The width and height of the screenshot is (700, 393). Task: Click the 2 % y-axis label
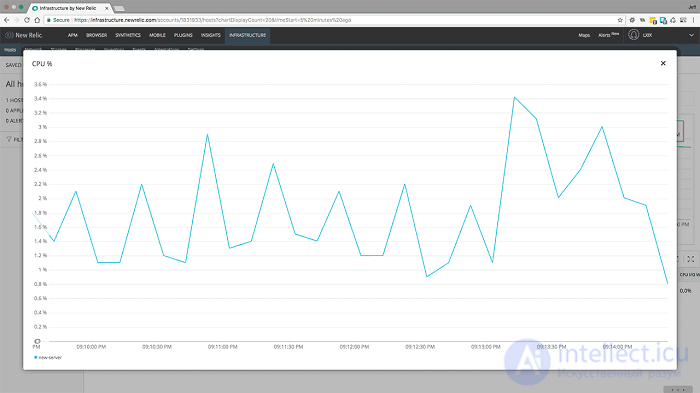(x=43, y=198)
